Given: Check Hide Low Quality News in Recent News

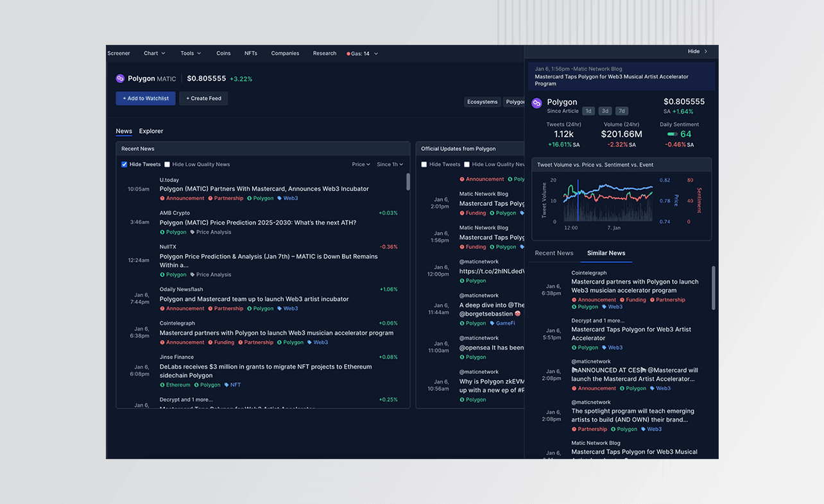Looking at the screenshot, I should coord(167,165).
